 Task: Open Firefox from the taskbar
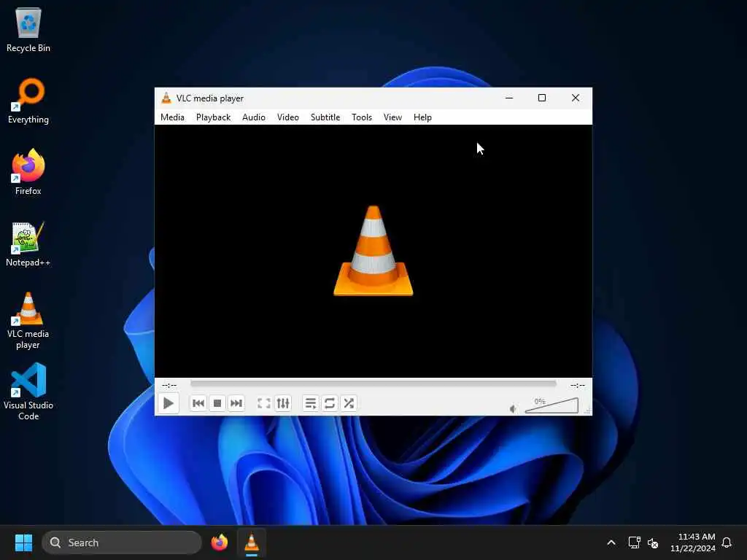tap(220, 542)
